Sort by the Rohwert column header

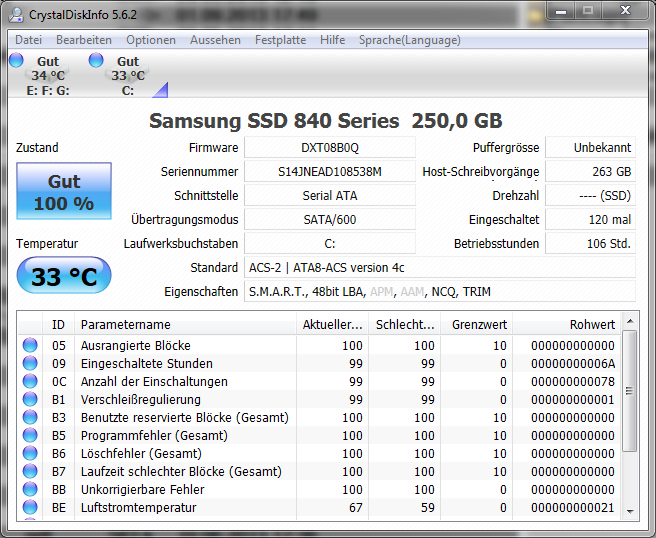(567, 325)
